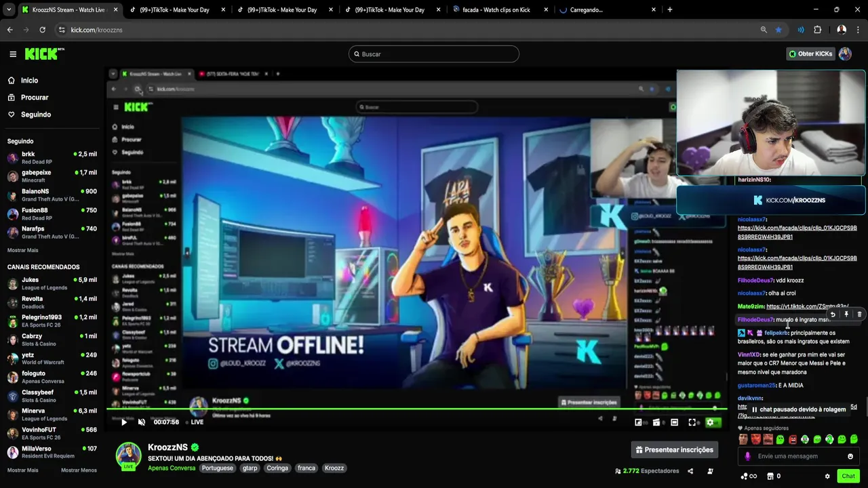Open the Chrome profile avatar
This screenshot has height=488, width=868.
tap(842, 30)
